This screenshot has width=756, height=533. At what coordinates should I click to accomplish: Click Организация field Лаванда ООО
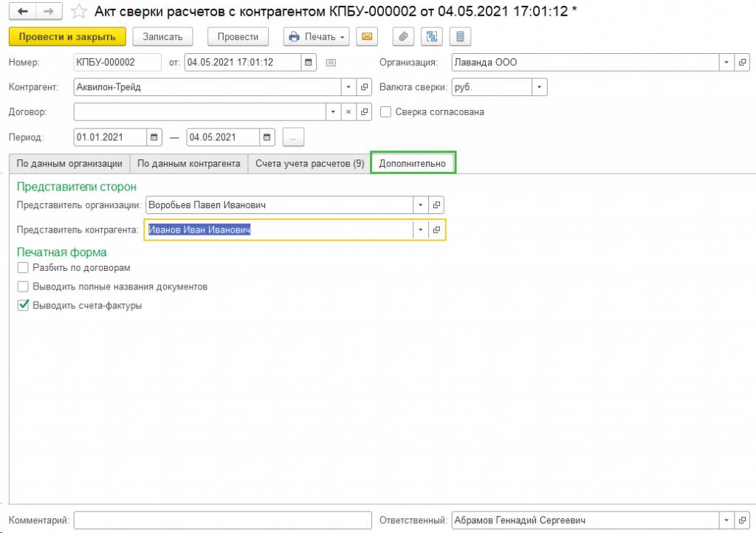[585, 62]
